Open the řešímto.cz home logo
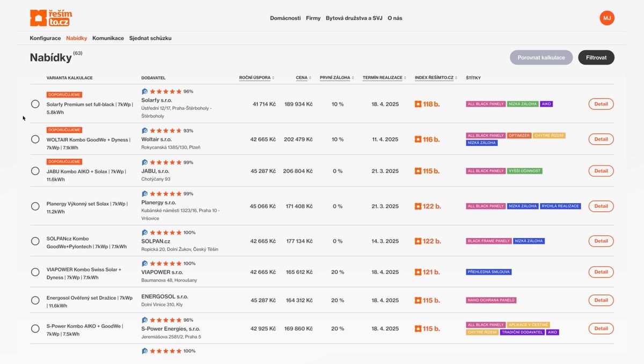This screenshot has width=644, height=364. coord(51,18)
